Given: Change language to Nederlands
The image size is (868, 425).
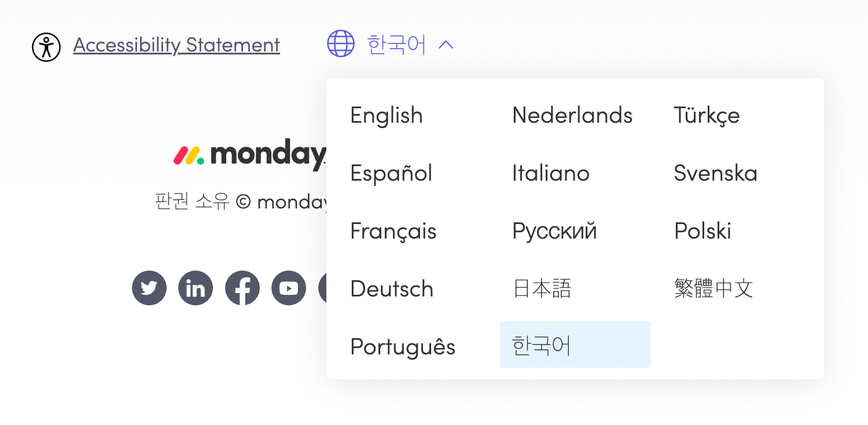Looking at the screenshot, I should (572, 115).
